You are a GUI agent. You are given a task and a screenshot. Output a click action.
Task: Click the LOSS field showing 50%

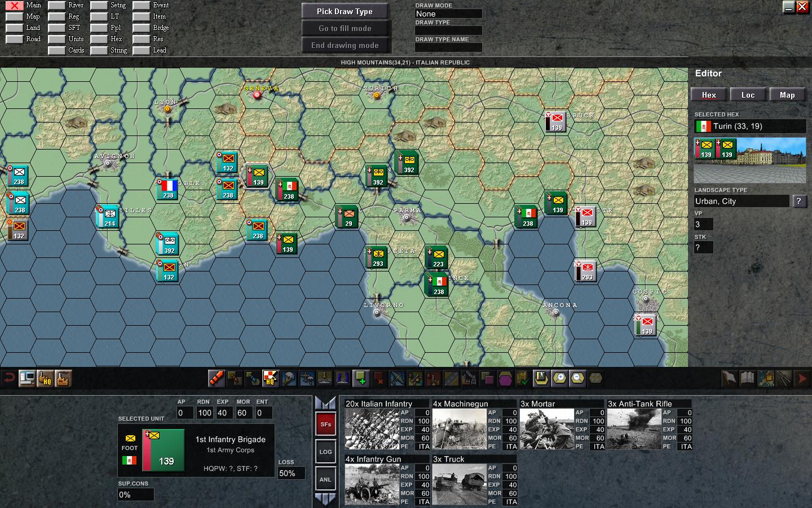(x=291, y=473)
